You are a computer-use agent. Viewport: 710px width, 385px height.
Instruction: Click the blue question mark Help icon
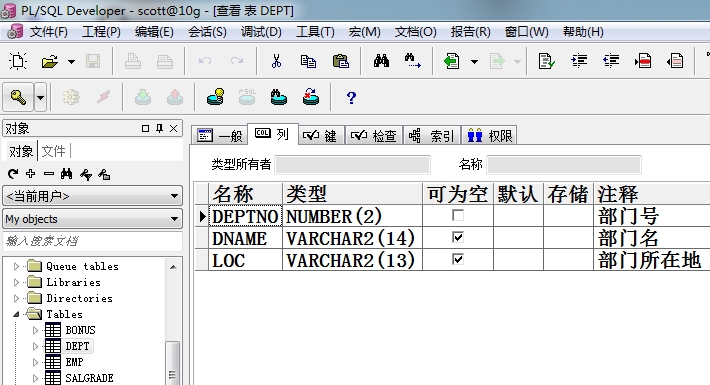pos(351,97)
